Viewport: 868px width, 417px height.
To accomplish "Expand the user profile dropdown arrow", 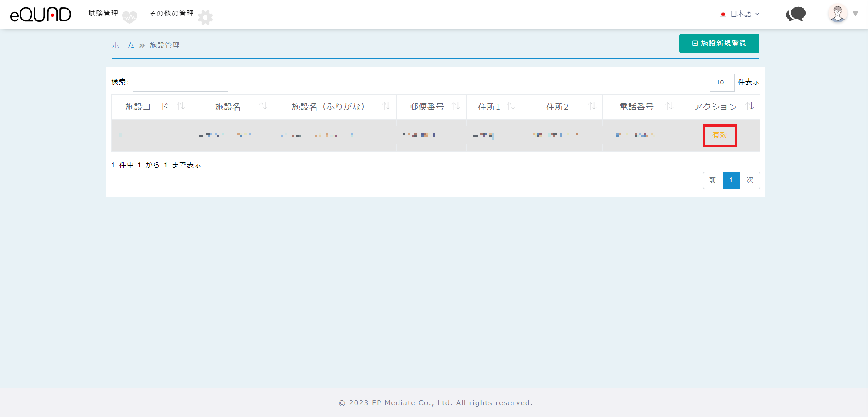I will 855,14.
